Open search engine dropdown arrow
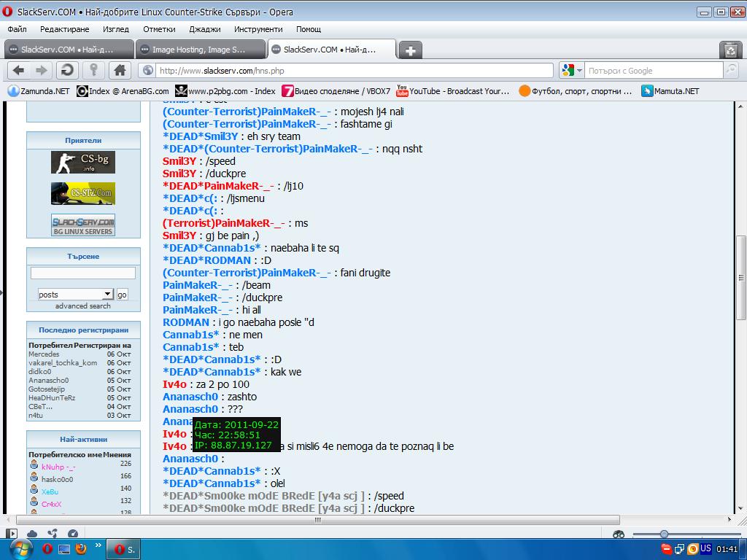 (580, 71)
